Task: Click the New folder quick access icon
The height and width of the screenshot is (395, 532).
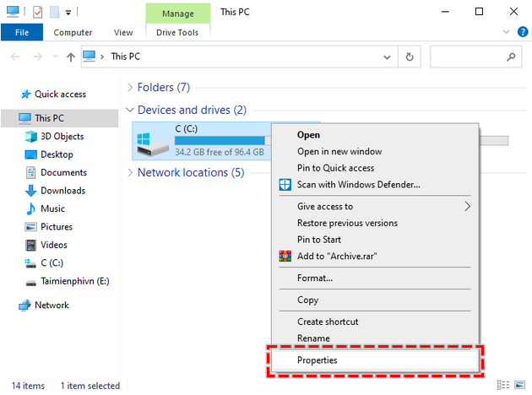Action: pyautogui.click(x=54, y=12)
